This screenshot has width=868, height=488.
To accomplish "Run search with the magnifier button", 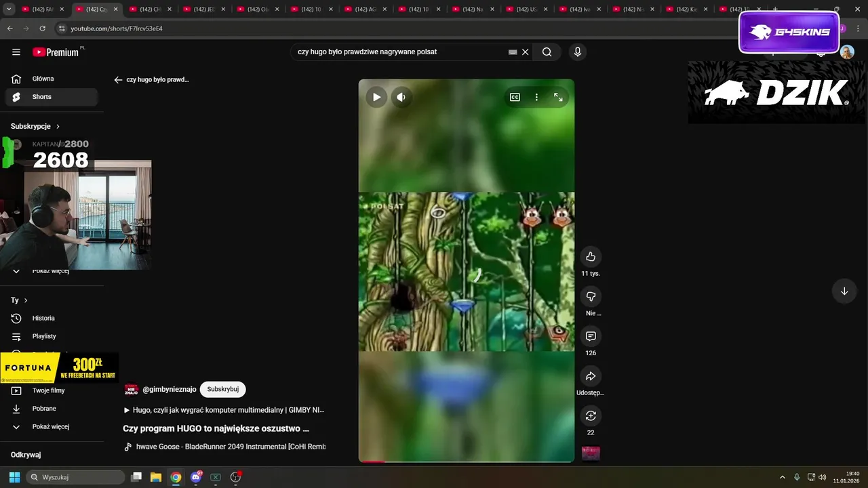I will point(547,52).
